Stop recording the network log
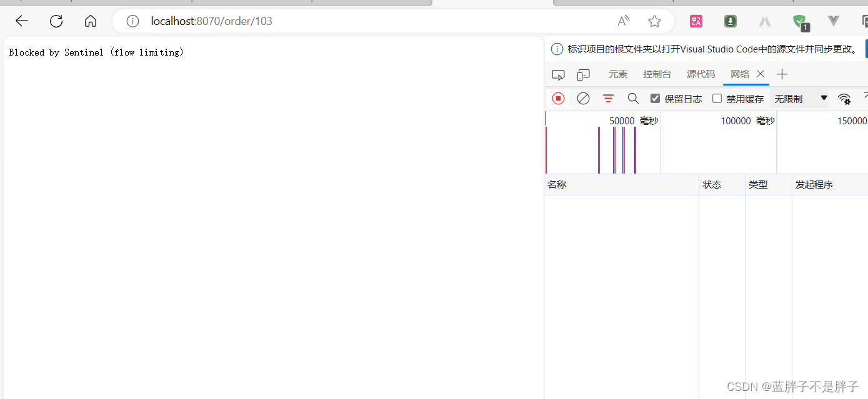Image resolution: width=868 pixels, height=399 pixels. (559, 99)
